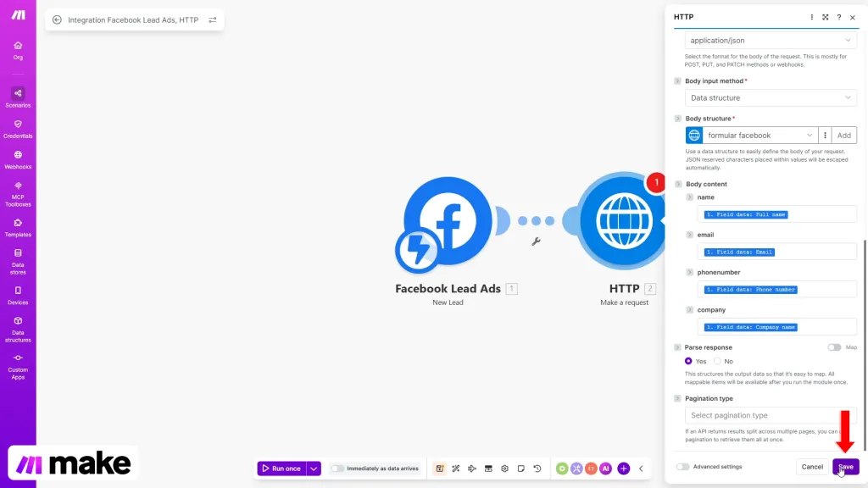Click Add button for body structure
This screenshot has width=868, height=488.
[843, 135]
